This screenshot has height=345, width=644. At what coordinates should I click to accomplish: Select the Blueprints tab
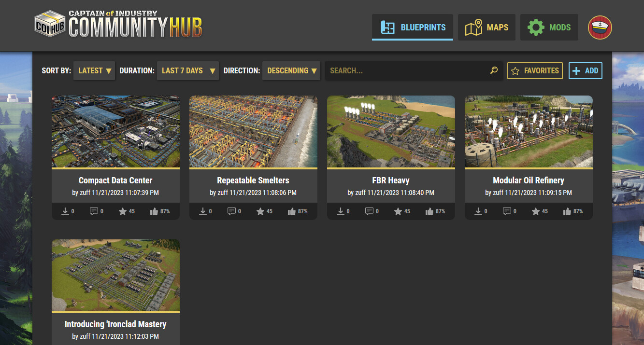pos(413,28)
